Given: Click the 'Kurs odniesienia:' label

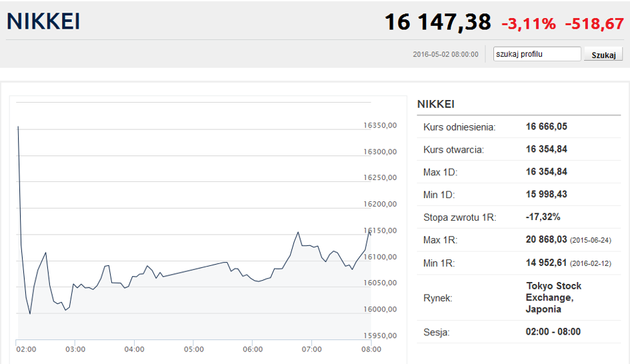Looking at the screenshot, I should point(459,127).
